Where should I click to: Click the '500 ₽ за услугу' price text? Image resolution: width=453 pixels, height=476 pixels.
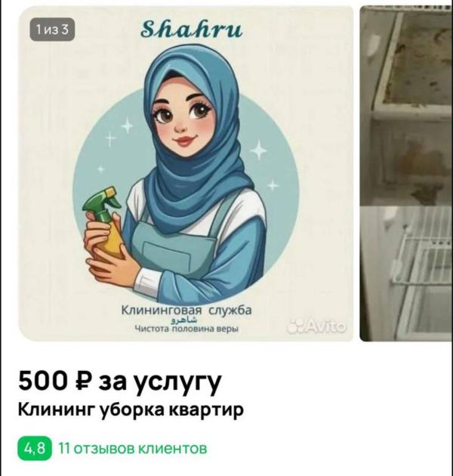click(x=120, y=382)
